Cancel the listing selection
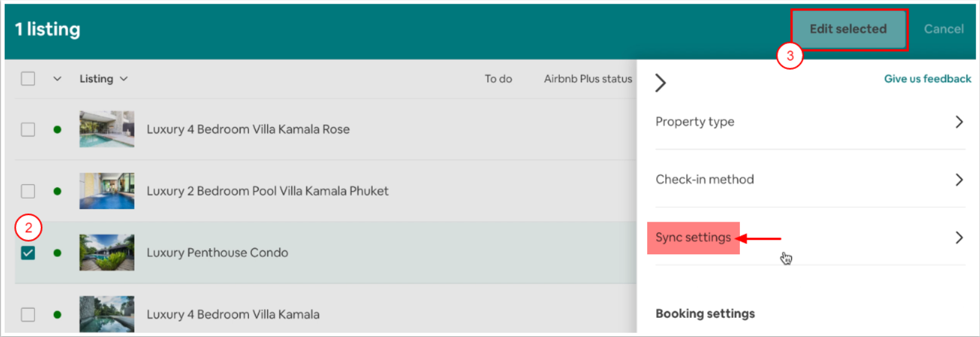This screenshot has height=337, width=980. click(943, 29)
